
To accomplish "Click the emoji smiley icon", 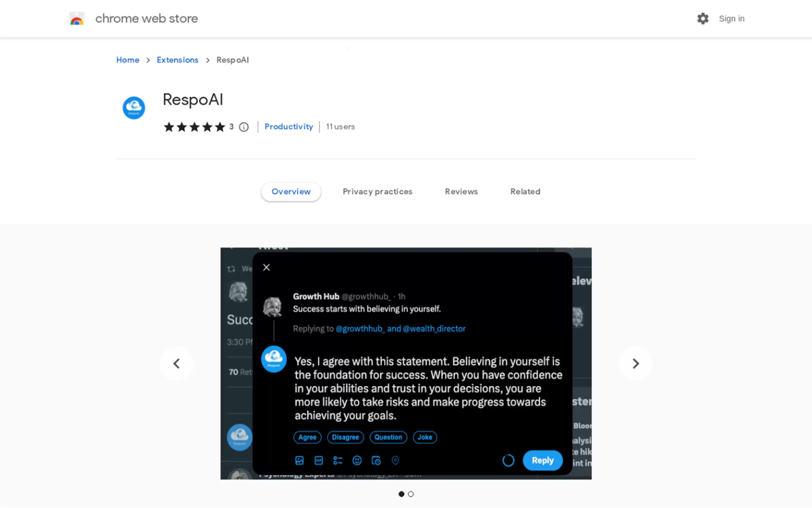I will (x=357, y=460).
